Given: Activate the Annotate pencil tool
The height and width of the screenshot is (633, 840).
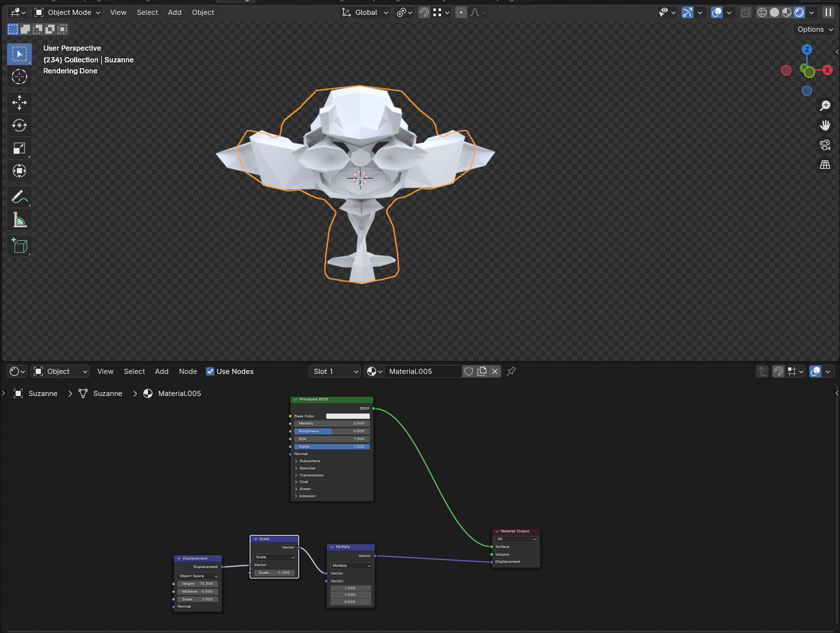Looking at the screenshot, I should [x=19, y=197].
